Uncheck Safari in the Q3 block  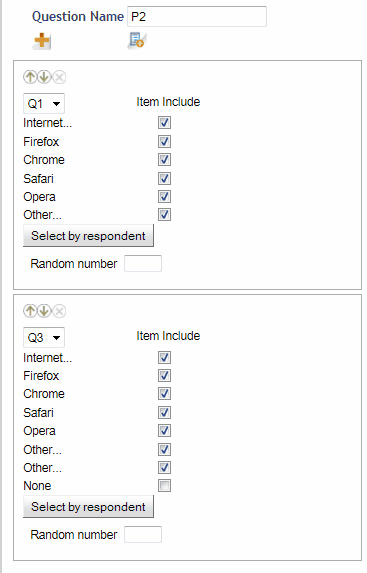click(x=164, y=413)
